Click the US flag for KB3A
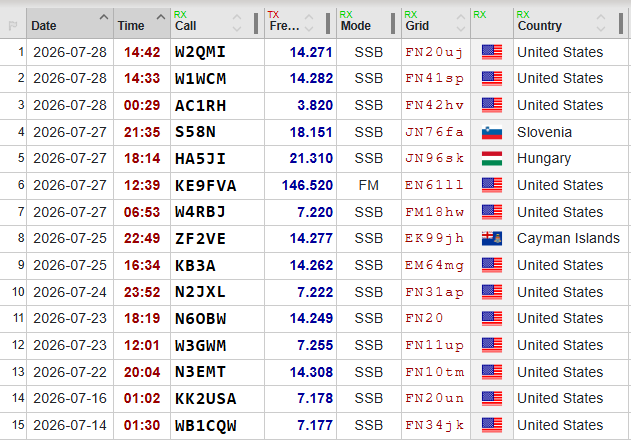 tap(492, 265)
